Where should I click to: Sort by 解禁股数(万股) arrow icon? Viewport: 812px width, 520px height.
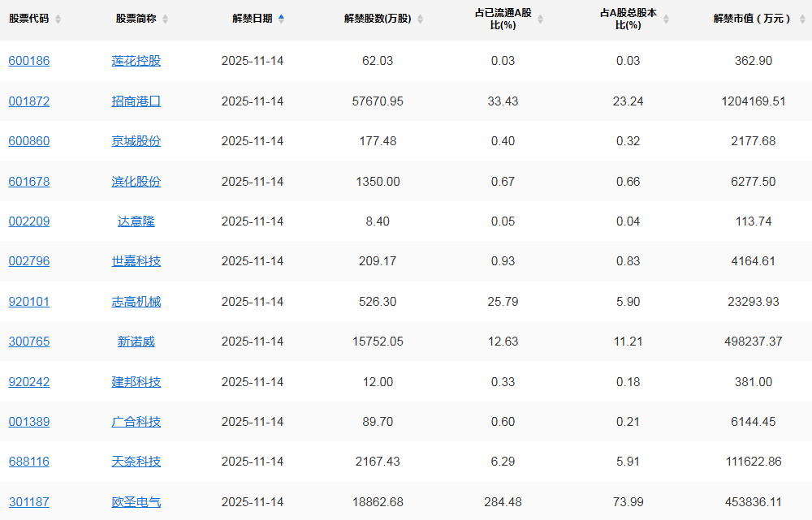(420, 19)
